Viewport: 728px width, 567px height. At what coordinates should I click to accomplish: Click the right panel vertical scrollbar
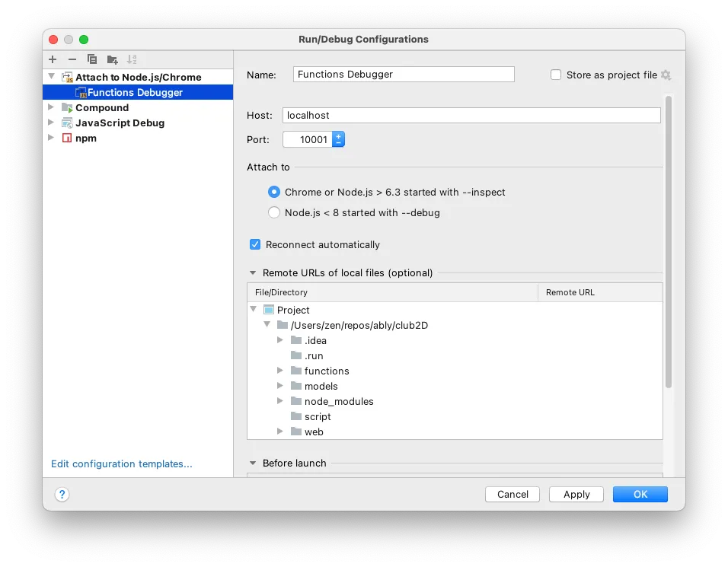(x=669, y=241)
